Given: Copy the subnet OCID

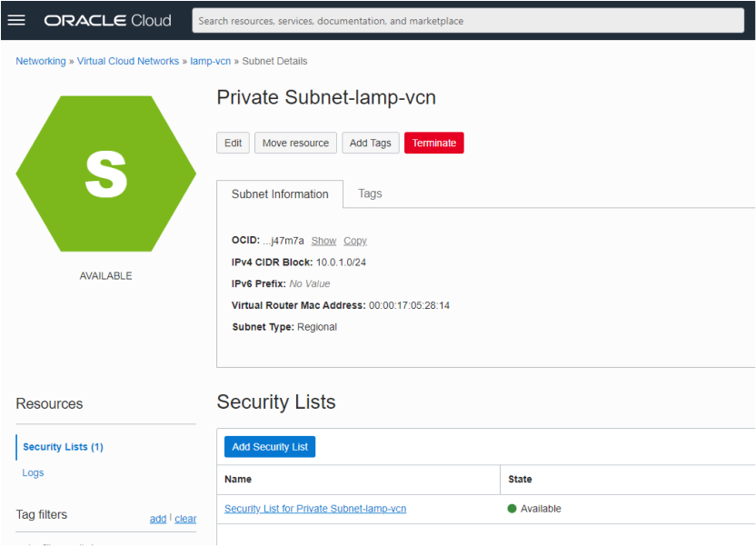Looking at the screenshot, I should pos(354,240).
